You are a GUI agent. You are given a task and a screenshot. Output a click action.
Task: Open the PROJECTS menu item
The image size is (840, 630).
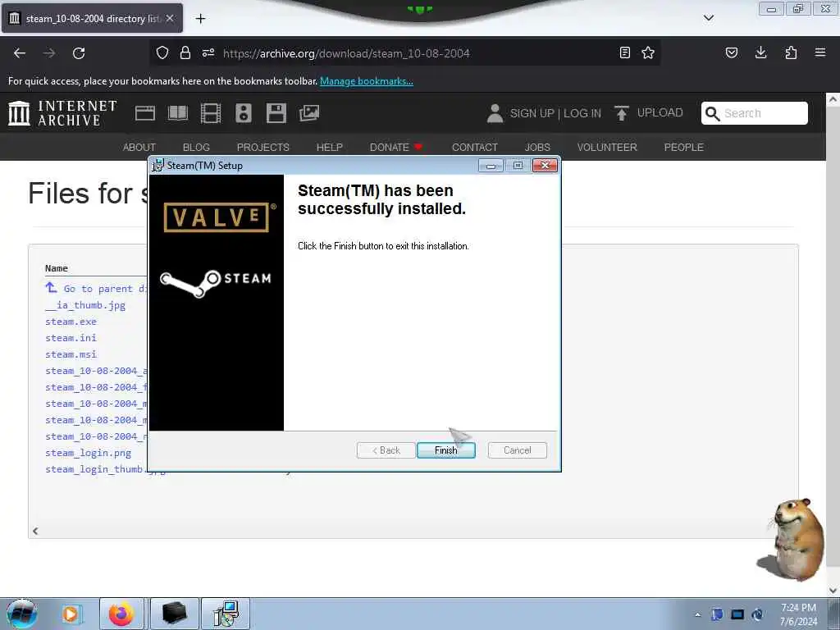[x=263, y=147]
